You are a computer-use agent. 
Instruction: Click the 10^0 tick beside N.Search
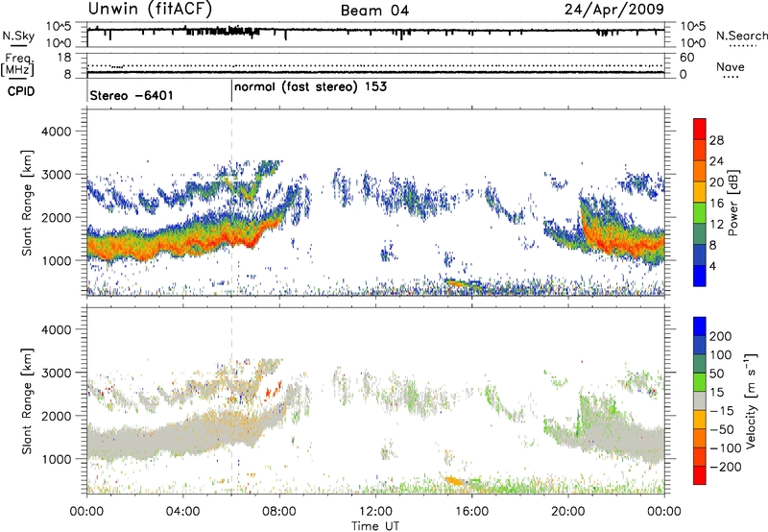click(693, 43)
